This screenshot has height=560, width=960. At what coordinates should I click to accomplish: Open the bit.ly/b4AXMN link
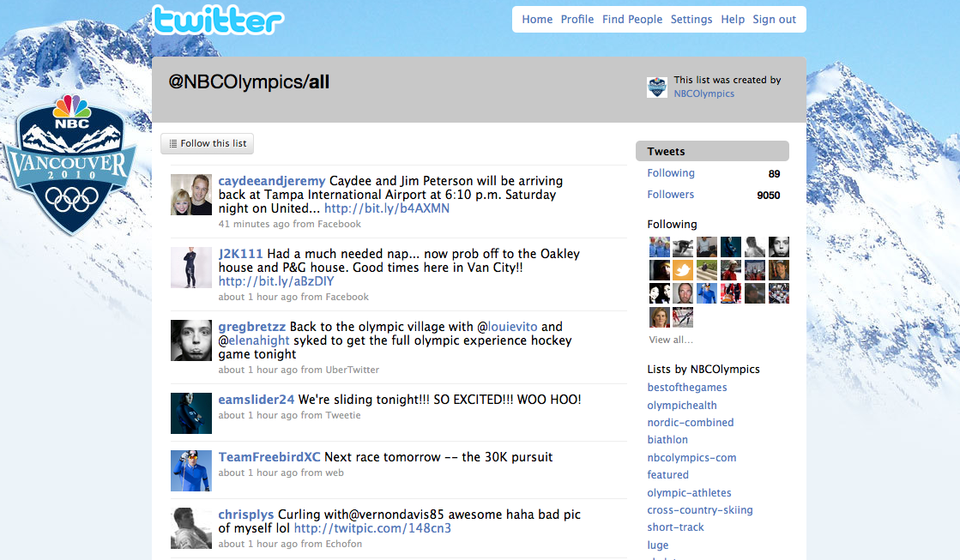(x=386, y=208)
